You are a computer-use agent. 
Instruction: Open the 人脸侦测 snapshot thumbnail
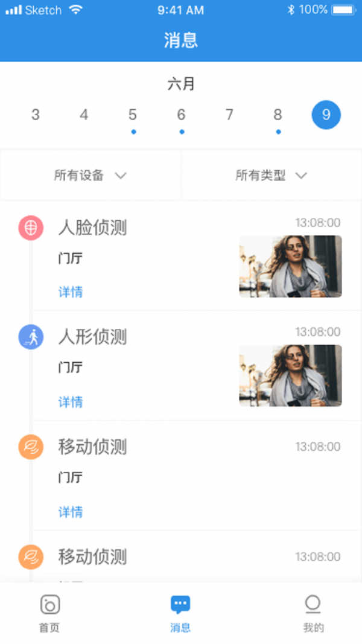tap(290, 266)
